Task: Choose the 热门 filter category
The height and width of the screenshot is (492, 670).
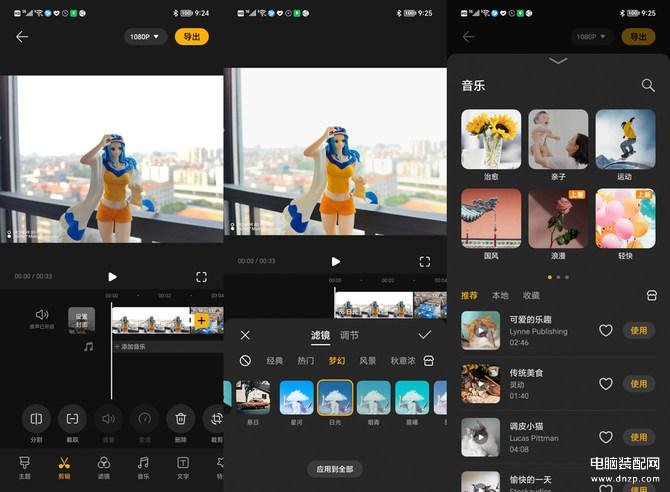Action: [306, 361]
